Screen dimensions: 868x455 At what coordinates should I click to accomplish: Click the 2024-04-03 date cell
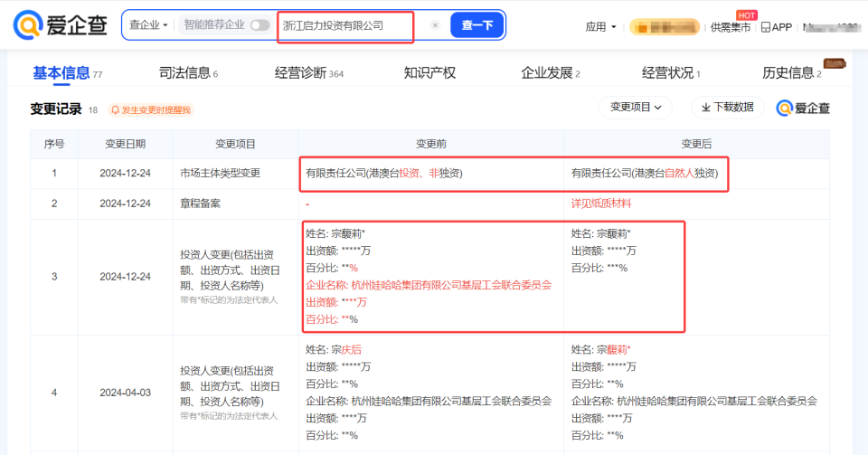(x=125, y=393)
